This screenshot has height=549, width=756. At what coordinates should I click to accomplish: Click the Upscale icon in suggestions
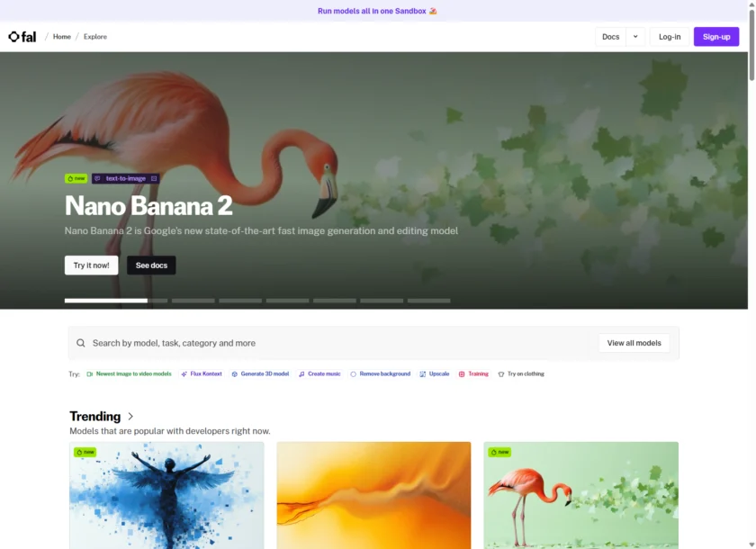(x=423, y=373)
